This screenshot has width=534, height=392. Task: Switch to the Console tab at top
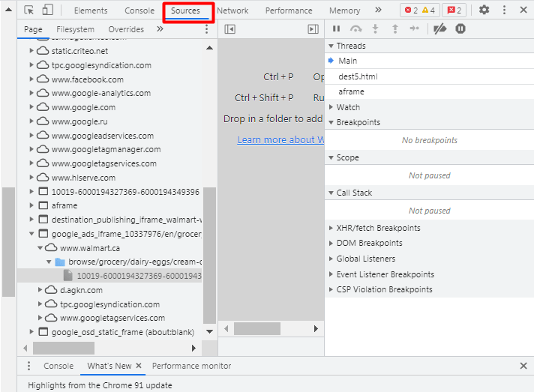point(139,10)
